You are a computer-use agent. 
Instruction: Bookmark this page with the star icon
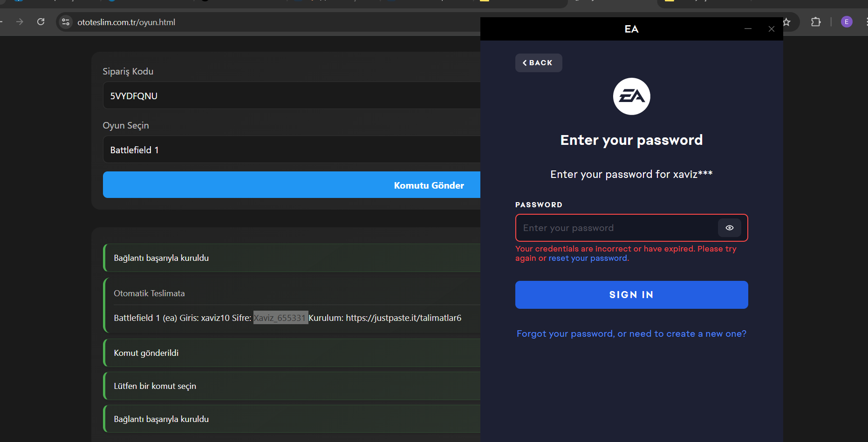tap(787, 22)
